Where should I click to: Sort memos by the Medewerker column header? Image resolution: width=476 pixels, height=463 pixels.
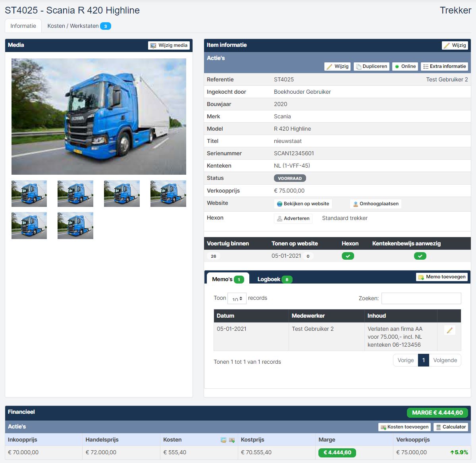pos(326,316)
